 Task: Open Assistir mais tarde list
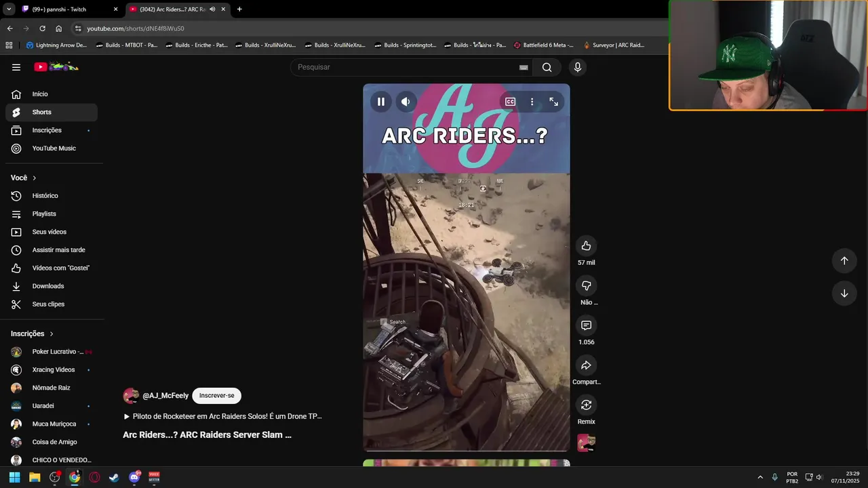(x=52, y=250)
